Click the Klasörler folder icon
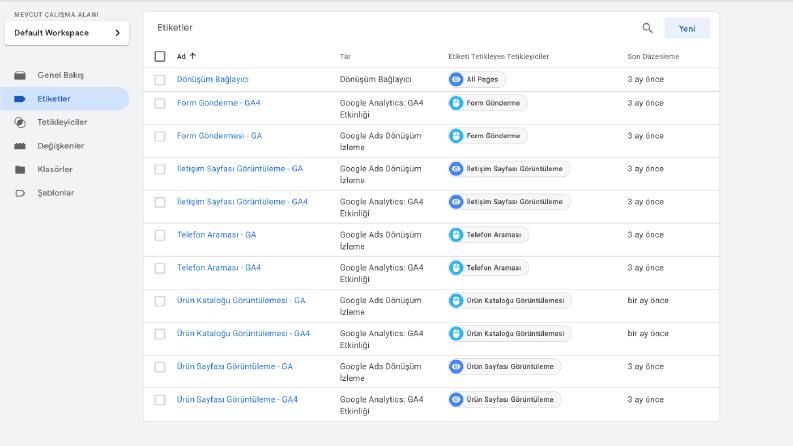Screen dimensions: 793x446 click(20, 169)
